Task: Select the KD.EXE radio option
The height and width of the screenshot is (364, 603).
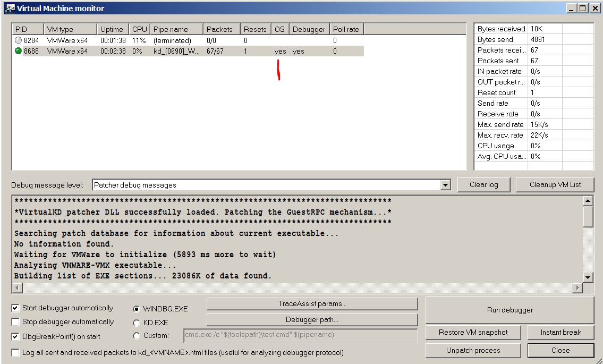Action: click(x=137, y=323)
